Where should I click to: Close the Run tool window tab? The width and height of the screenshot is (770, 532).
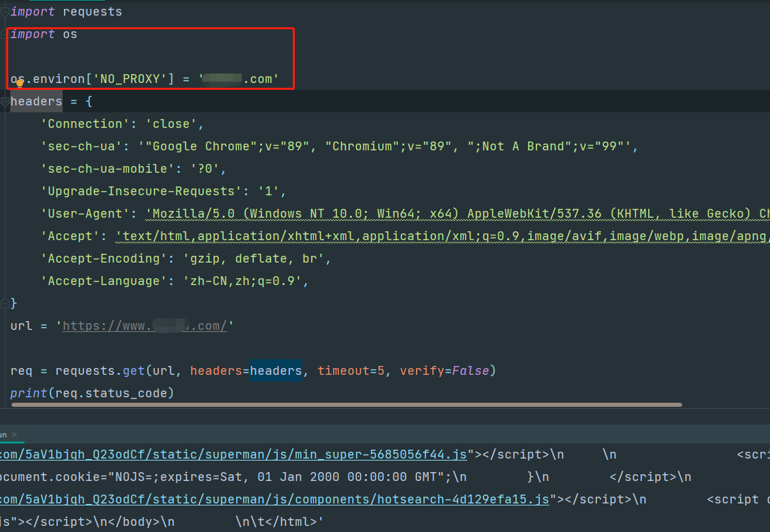click(x=14, y=434)
